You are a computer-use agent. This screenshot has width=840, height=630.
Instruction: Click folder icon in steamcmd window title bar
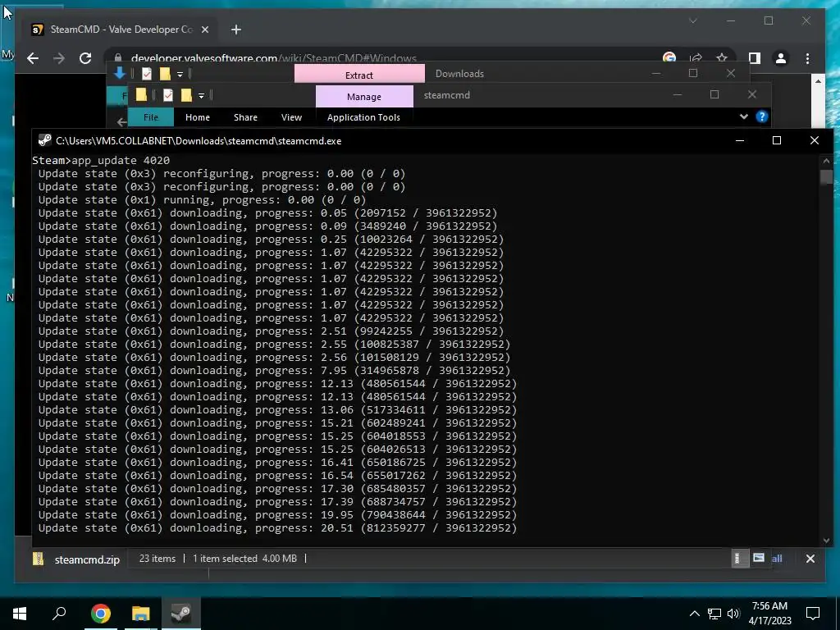click(141, 95)
